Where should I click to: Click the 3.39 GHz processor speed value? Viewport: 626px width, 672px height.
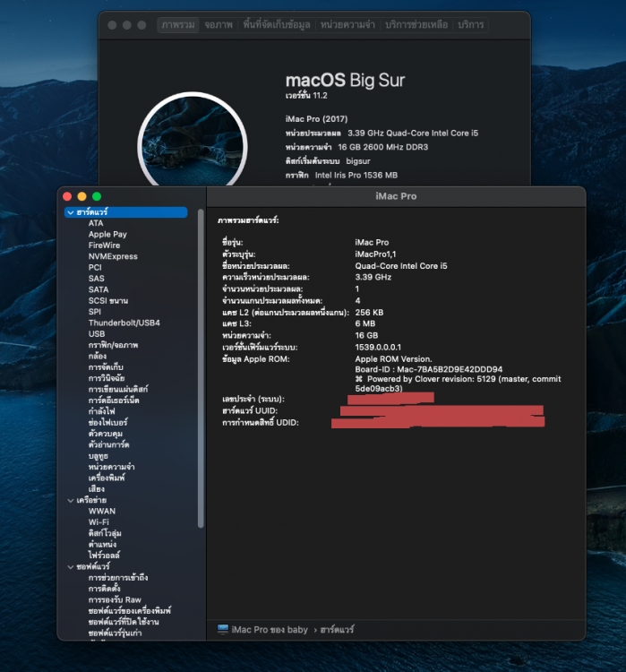pos(373,277)
